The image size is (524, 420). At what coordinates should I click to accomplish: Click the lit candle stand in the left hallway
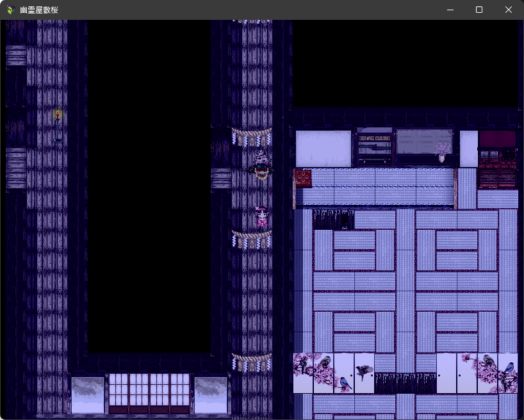58,125
